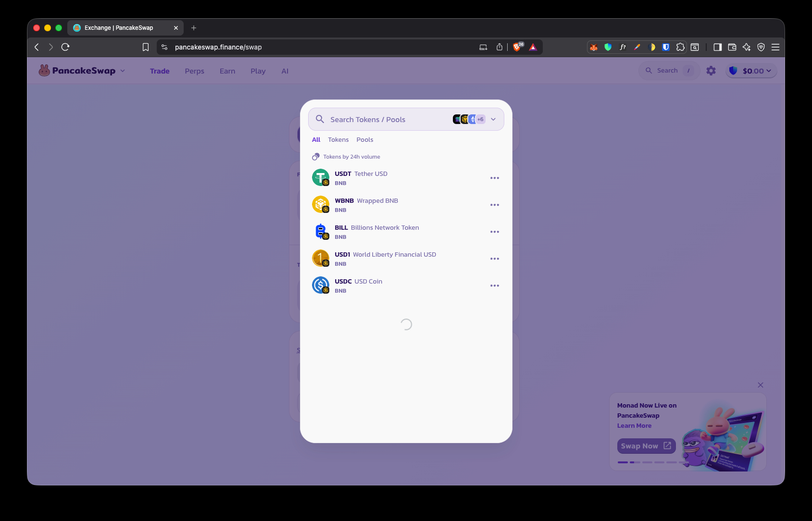812x521 pixels.
Task: Open the Leo AI sparkle icon
Action: pyautogui.click(x=747, y=47)
